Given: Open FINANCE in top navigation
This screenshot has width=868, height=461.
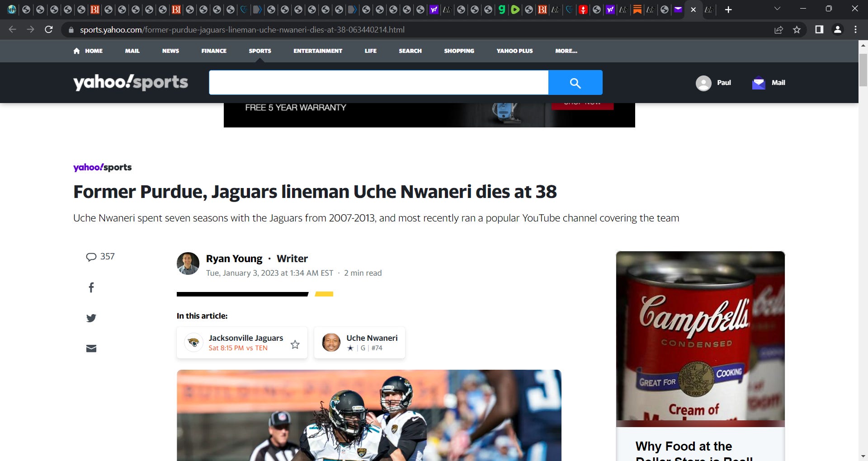Looking at the screenshot, I should click(214, 51).
